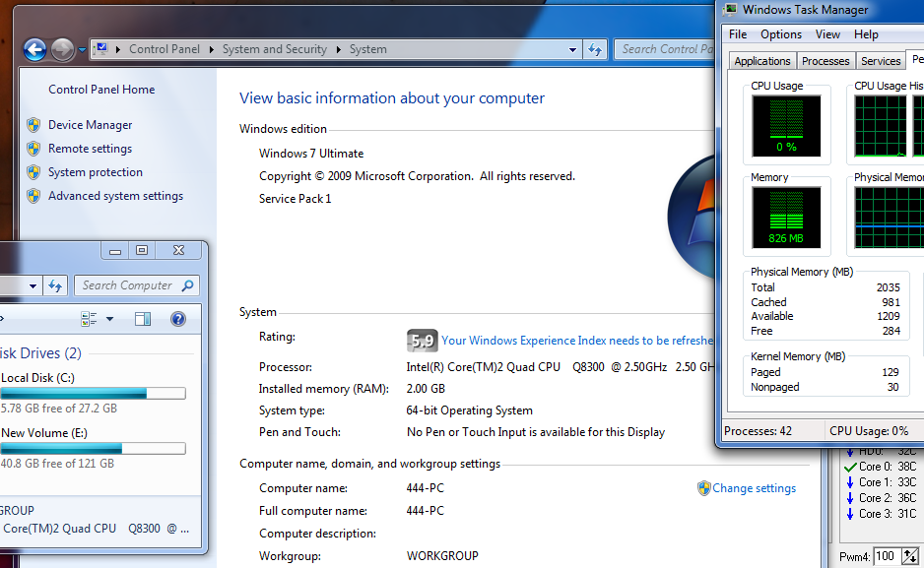924x568 pixels.
Task: Click the CPU Usage History graph
Action: tap(881, 126)
